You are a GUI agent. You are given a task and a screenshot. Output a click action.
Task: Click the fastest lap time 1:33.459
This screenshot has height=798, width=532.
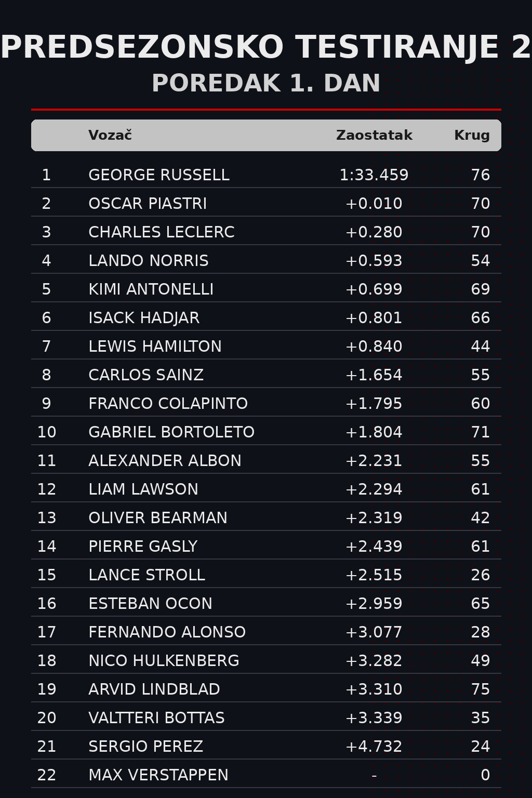click(x=374, y=175)
